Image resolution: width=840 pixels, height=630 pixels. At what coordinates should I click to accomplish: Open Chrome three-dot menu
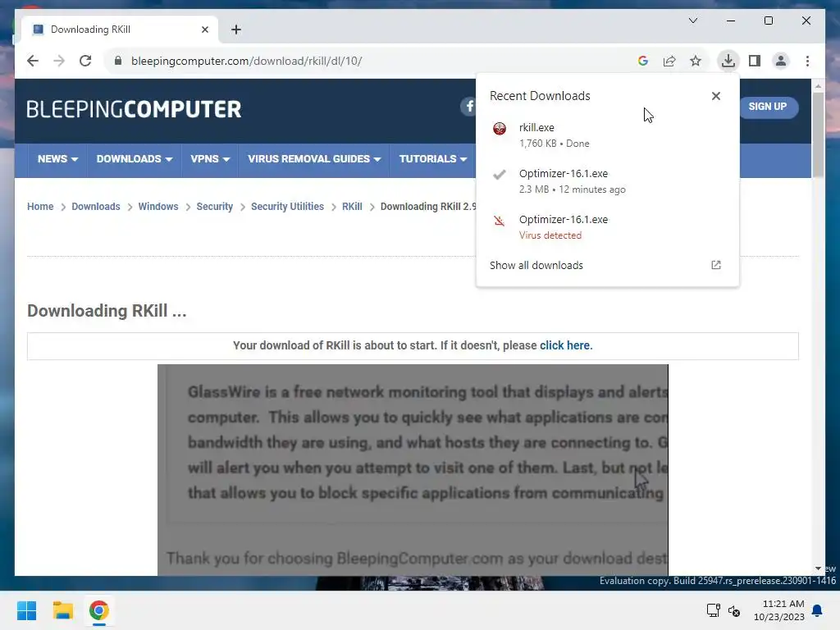[x=807, y=61]
